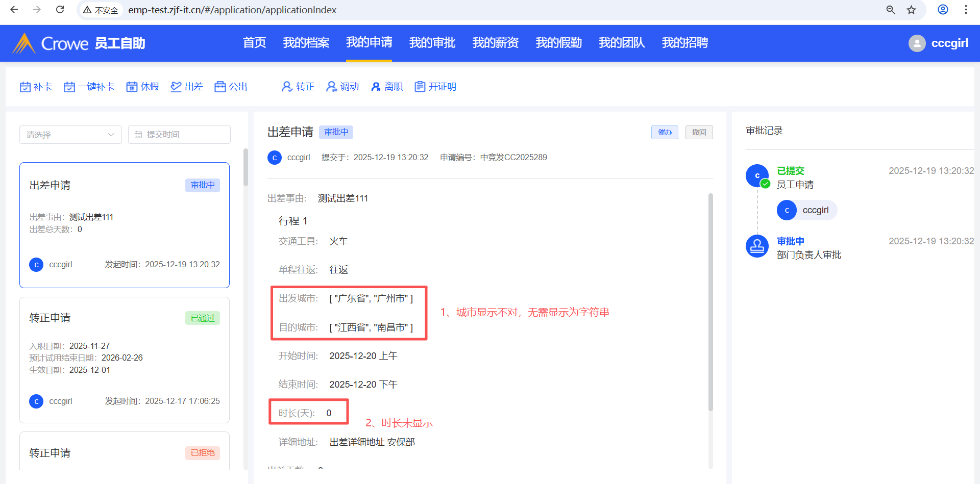The width and height of the screenshot is (980, 484).
Task: Open the 我的审批 tab
Action: tap(432, 43)
